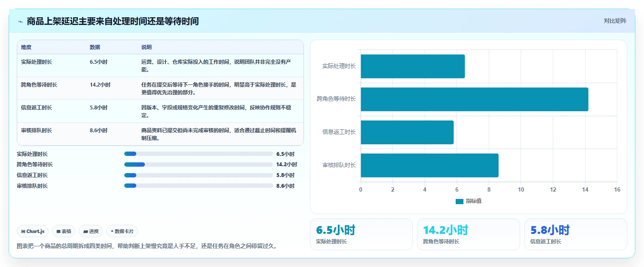Click the 进度 tag chip
644x267 pixels.
[91, 231]
